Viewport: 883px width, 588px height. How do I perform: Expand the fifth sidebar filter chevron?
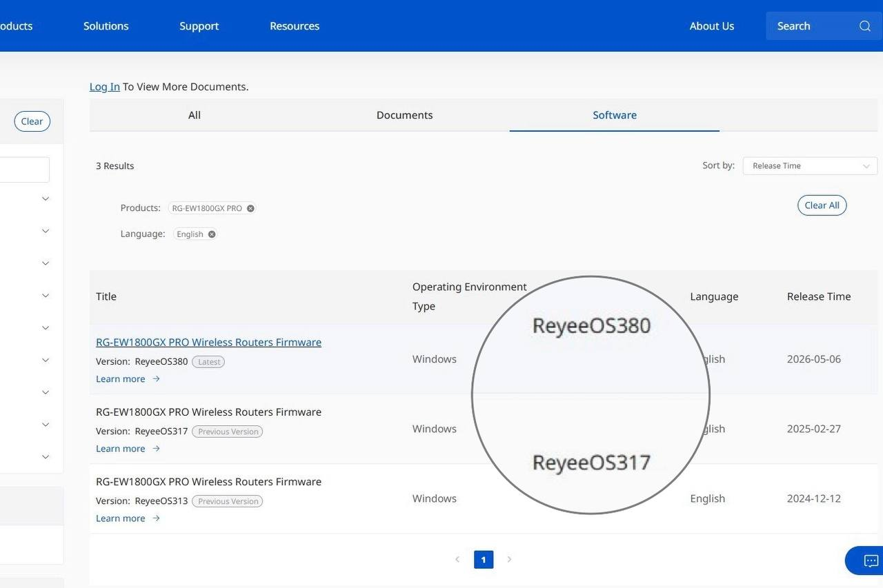46,327
